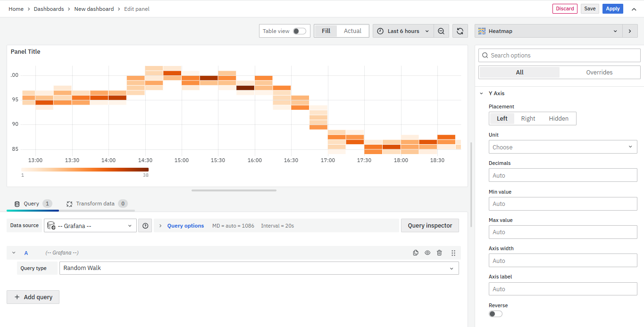
Task: Click the heatmap color scale legend bar
Action: (85, 170)
